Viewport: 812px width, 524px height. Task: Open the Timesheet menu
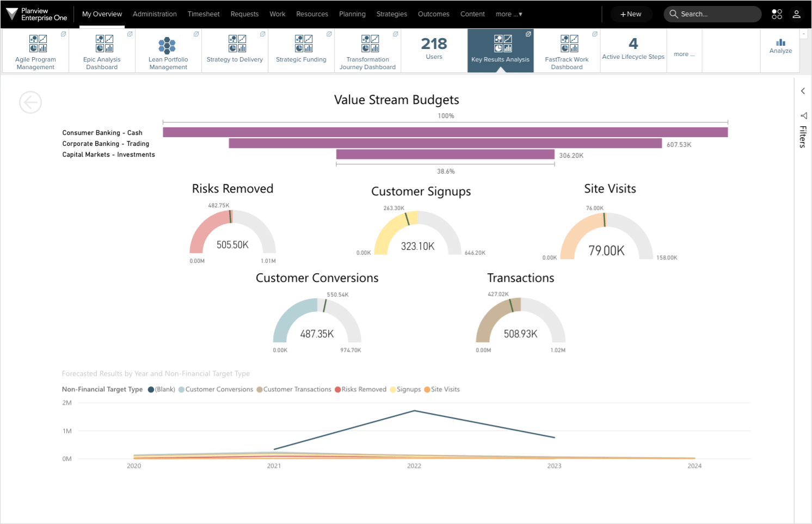pyautogui.click(x=204, y=14)
